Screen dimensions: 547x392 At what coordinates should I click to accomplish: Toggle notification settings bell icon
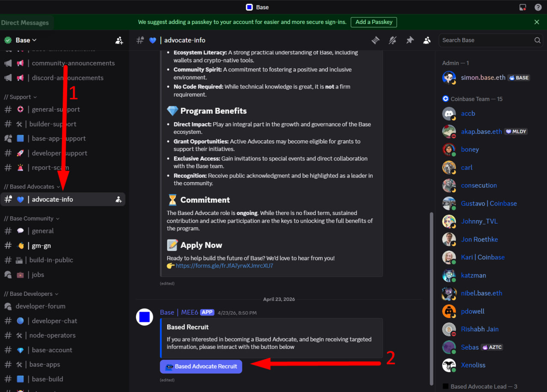[392, 40]
